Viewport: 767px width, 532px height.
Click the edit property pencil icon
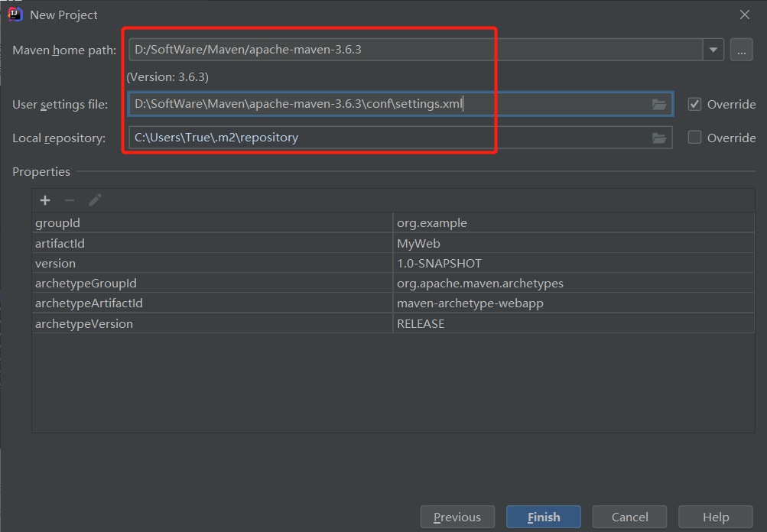point(95,199)
